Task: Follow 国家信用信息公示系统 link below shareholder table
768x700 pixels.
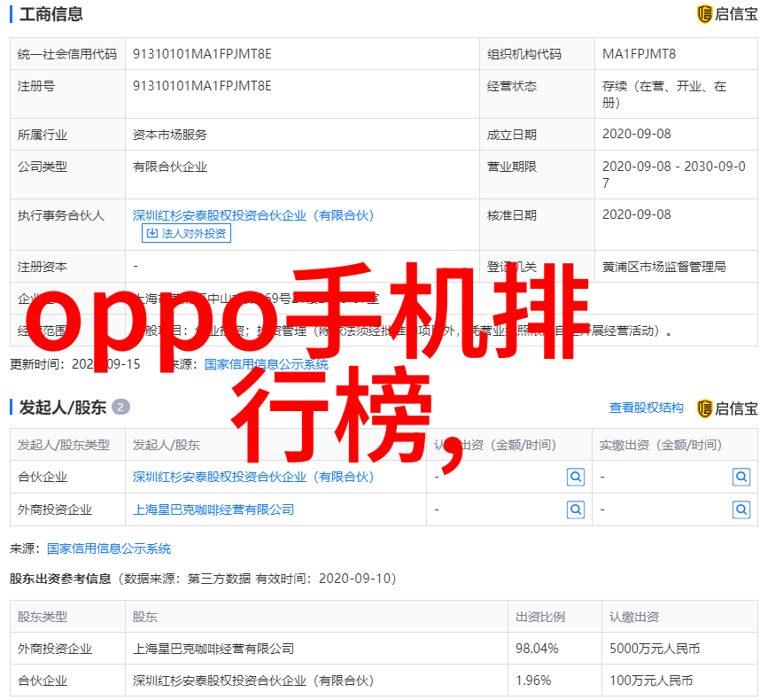Action: 109,548
